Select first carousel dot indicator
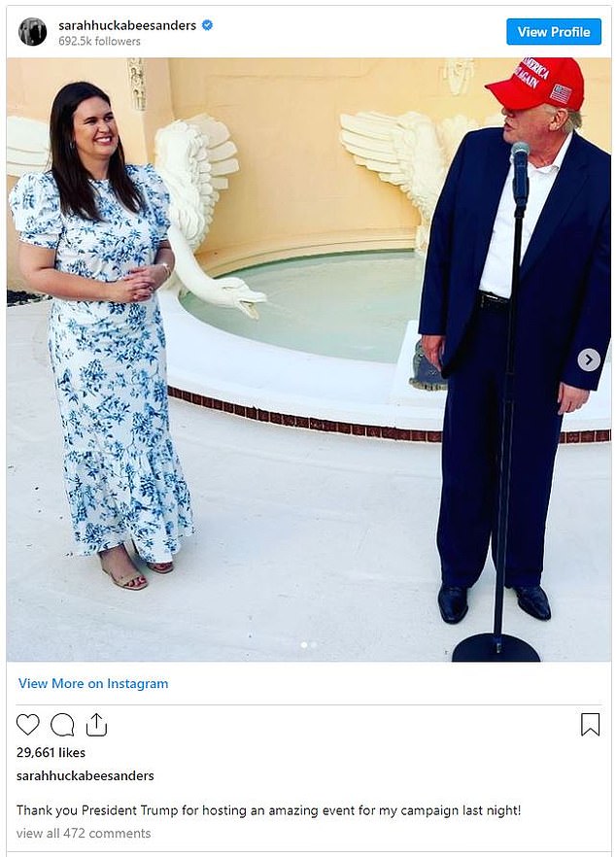Screen dimensions: 616x857 [304, 645]
